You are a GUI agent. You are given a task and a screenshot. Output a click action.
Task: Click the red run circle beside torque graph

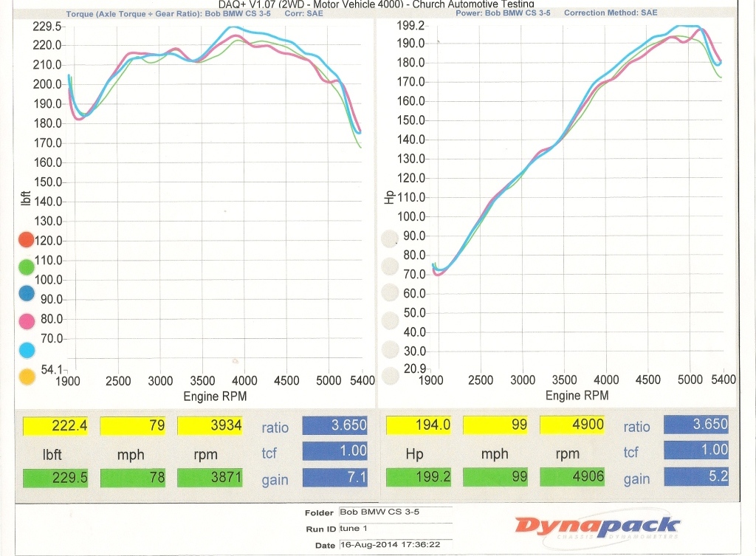coord(26,240)
